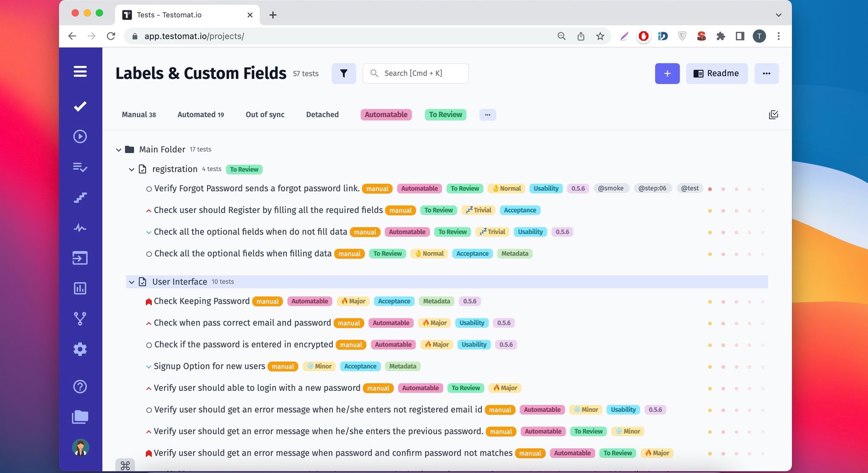Image resolution: width=868 pixels, height=473 pixels.
Task: Open the Settings gear in sidebar
Action: (80, 349)
